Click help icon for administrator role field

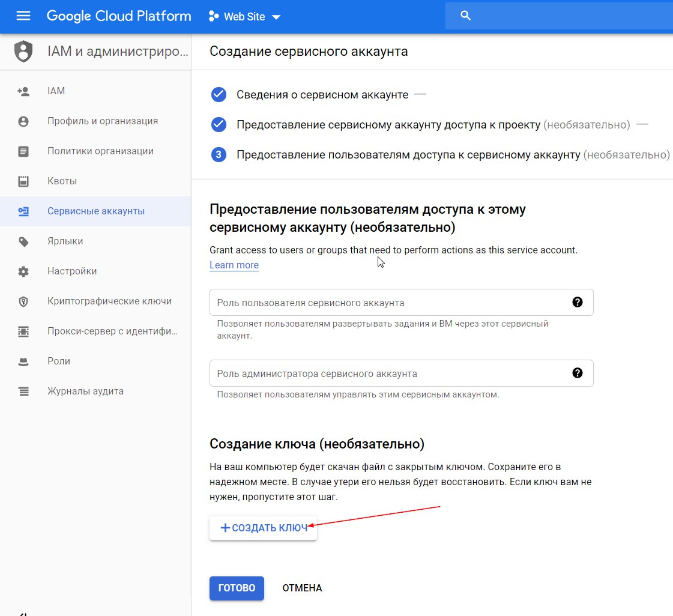[x=578, y=373]
